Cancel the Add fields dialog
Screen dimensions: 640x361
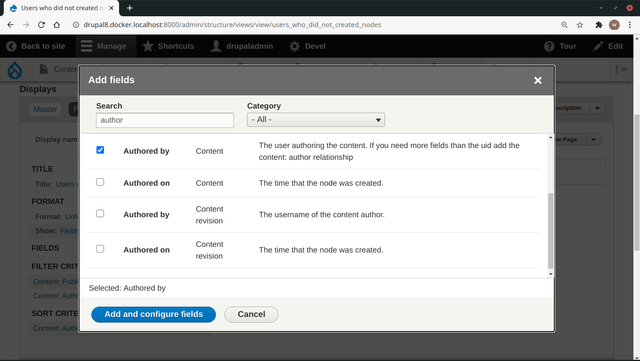click(251, 314)
